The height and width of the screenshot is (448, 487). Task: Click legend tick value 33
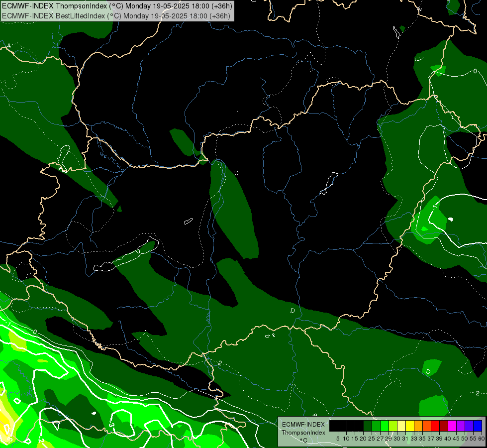pos(414,439)
